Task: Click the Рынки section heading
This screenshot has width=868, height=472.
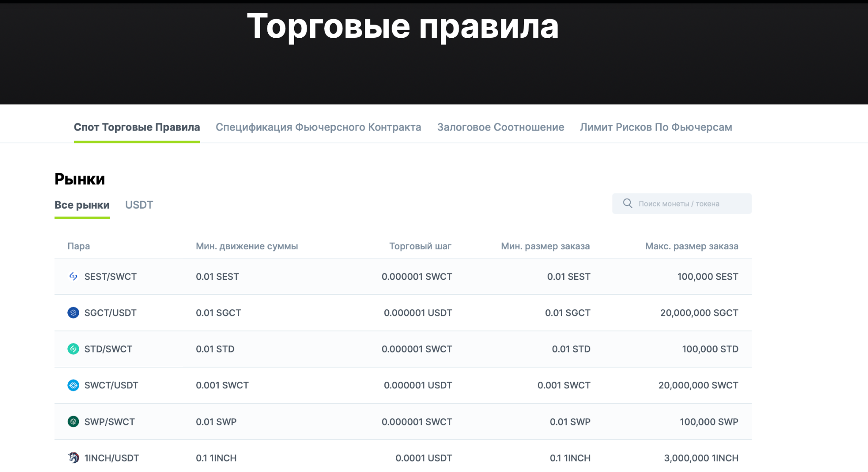Action: [x=80, y=179]
